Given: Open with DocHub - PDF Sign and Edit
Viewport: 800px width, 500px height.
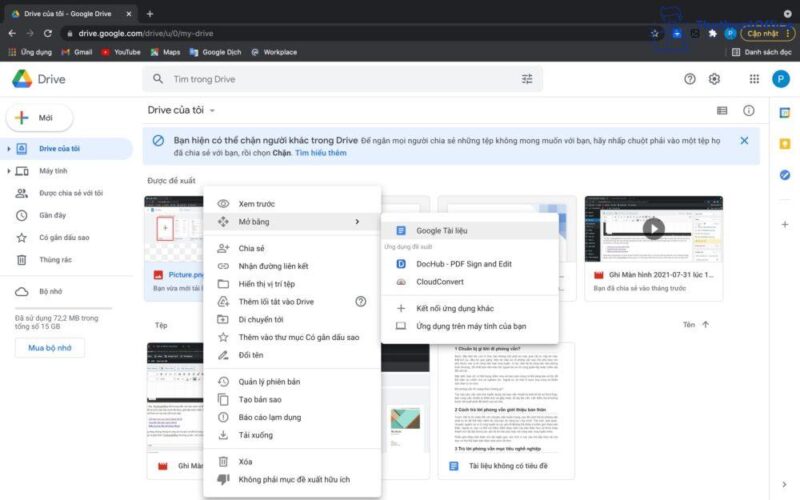Looking at the screenshot, I should [470, 264].
